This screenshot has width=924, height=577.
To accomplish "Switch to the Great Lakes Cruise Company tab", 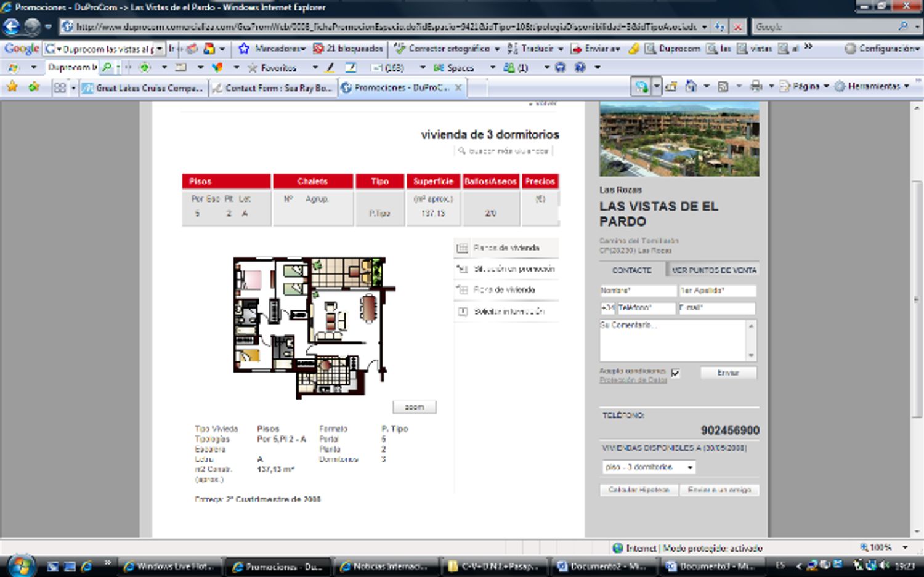I will click(x=144, y=88).
